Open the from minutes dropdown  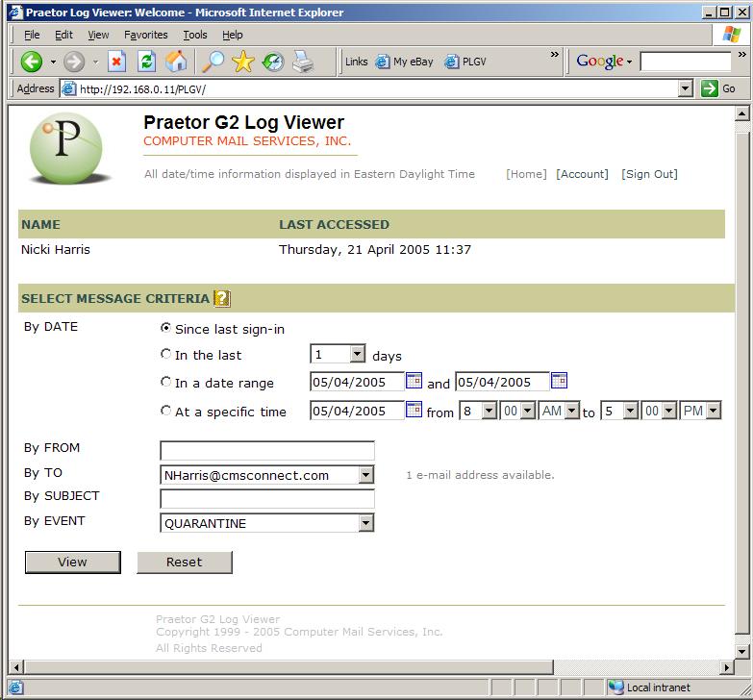point(528,411)
